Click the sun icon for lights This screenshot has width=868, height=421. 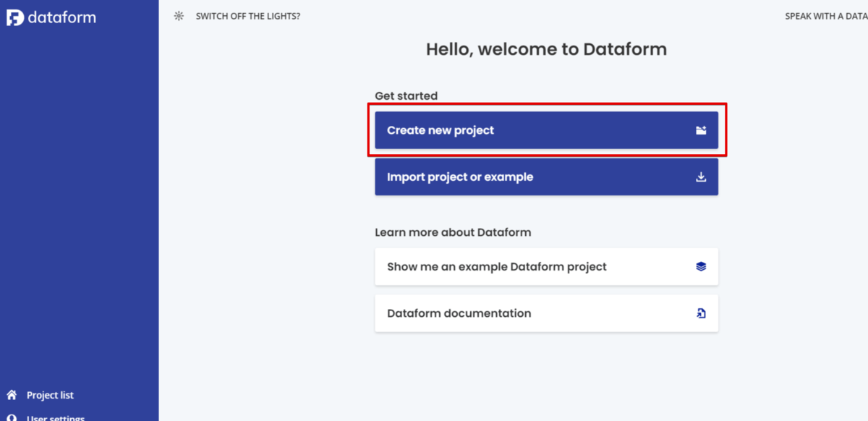[x=179, y=16]
